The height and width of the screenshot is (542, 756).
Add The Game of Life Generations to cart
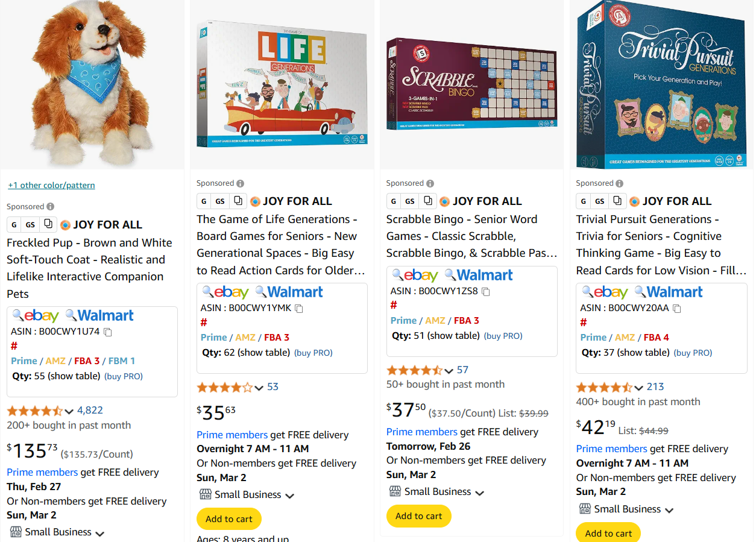point(229,519)
